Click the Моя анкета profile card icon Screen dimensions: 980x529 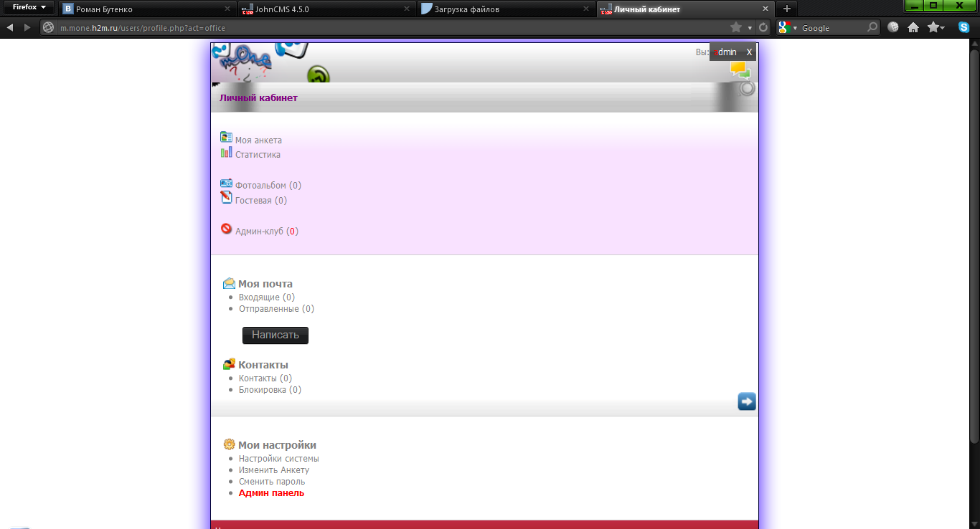(x=226, y=137)
